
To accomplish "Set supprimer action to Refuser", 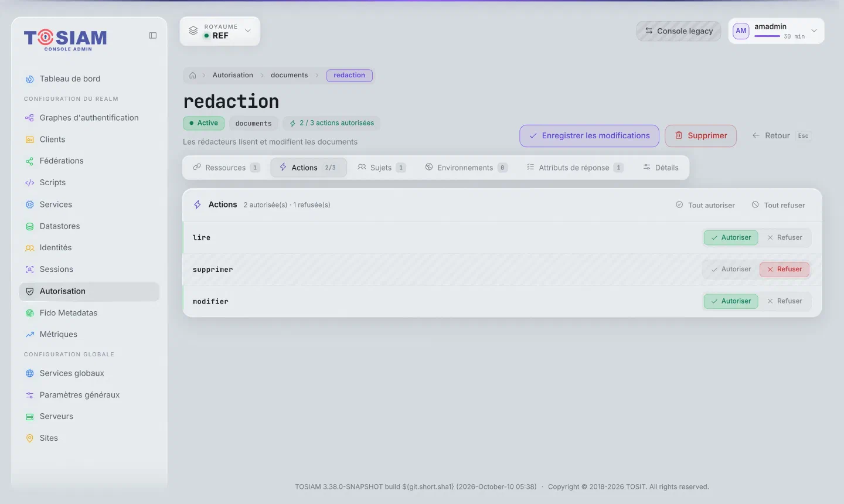I will click(x=785, y=269).
